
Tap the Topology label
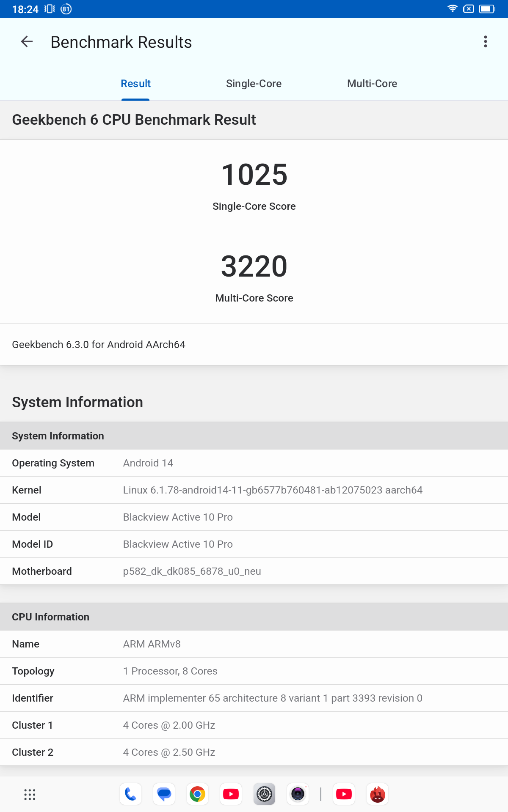(x=33, y=671)
